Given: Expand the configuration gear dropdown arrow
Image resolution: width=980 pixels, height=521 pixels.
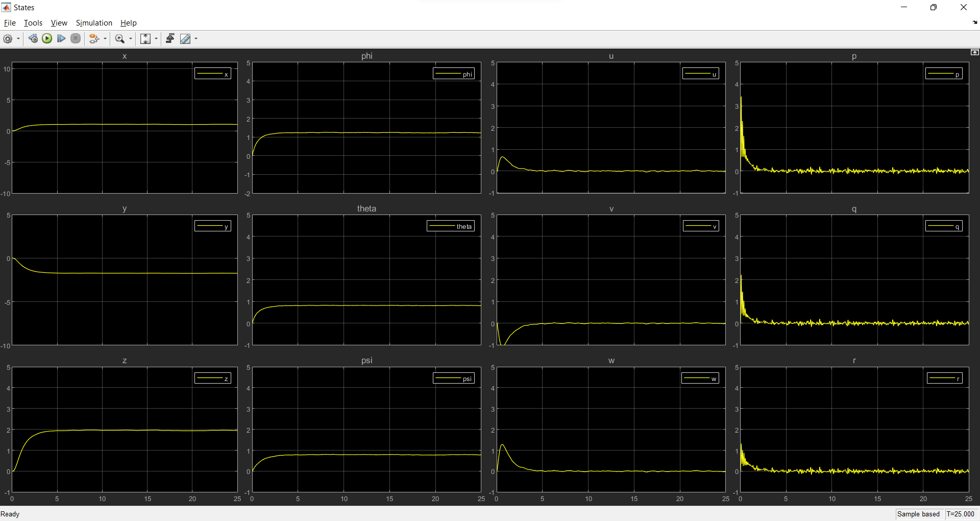Looking at the screenshot, I should [x=18, y=39].
